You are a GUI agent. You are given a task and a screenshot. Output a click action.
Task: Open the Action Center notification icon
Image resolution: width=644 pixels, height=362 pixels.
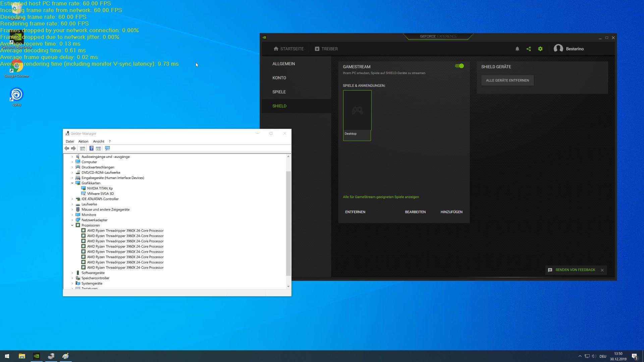click(x=635, y=356)
